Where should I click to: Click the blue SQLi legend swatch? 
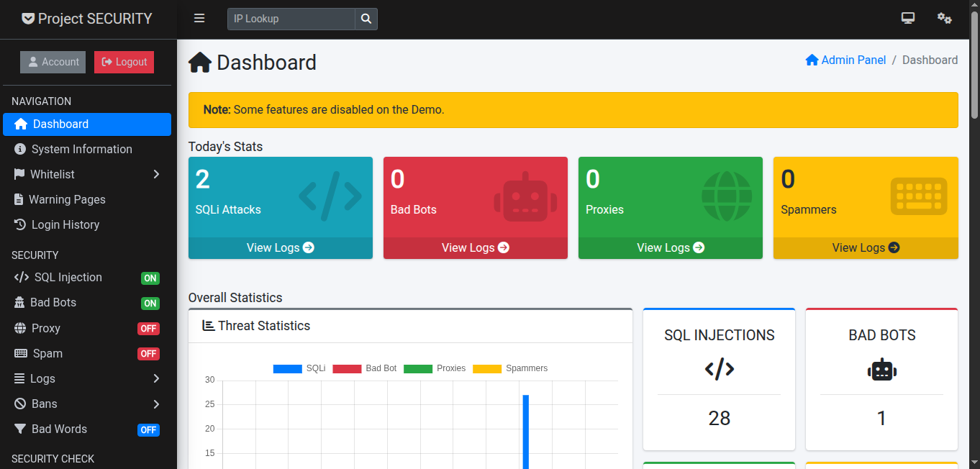[286, 368]
